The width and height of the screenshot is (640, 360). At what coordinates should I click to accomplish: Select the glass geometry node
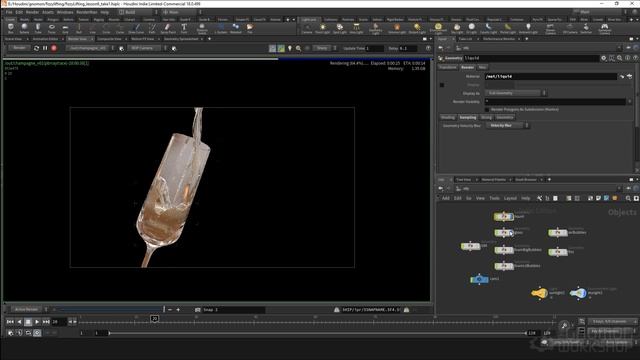(x=504, y=233)
